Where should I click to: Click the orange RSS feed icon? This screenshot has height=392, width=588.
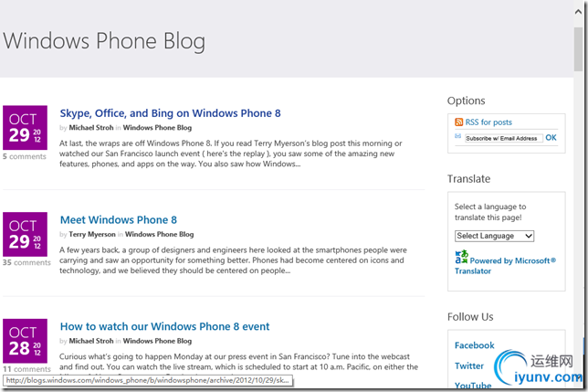coord(458,122)
